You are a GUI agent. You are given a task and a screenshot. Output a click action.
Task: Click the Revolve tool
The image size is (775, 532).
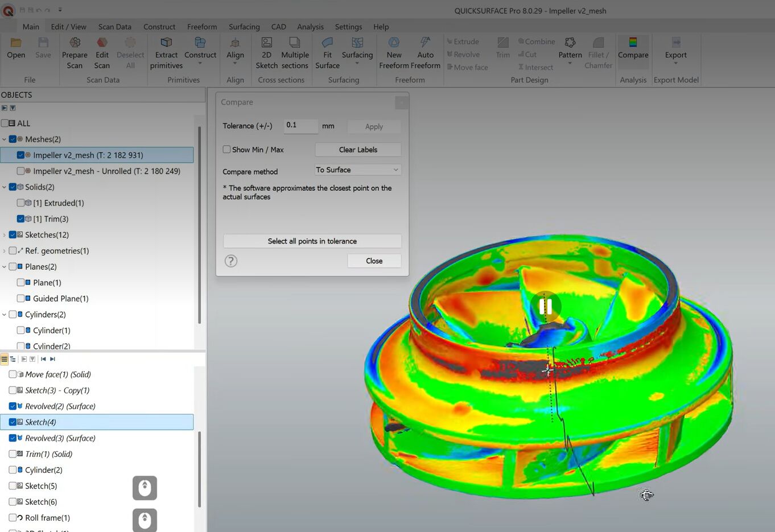pos(463,55)
